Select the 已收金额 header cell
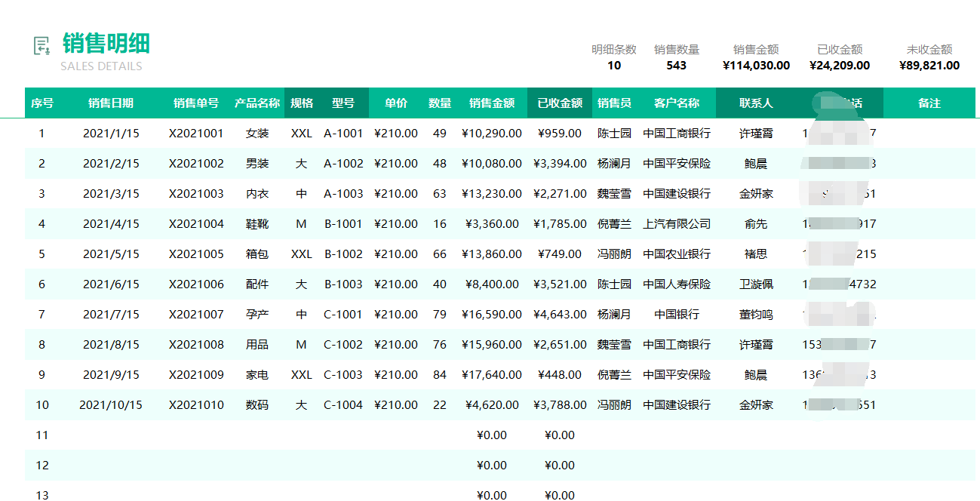Screen dimensions: 980x501 [x=560, y=103]
